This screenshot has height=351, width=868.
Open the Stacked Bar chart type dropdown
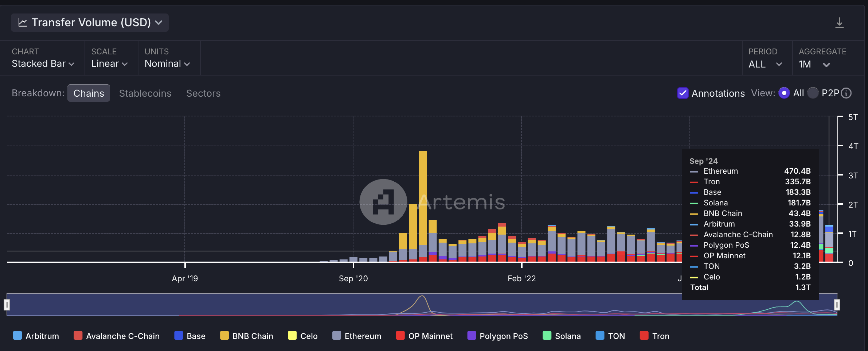[43, 63]
